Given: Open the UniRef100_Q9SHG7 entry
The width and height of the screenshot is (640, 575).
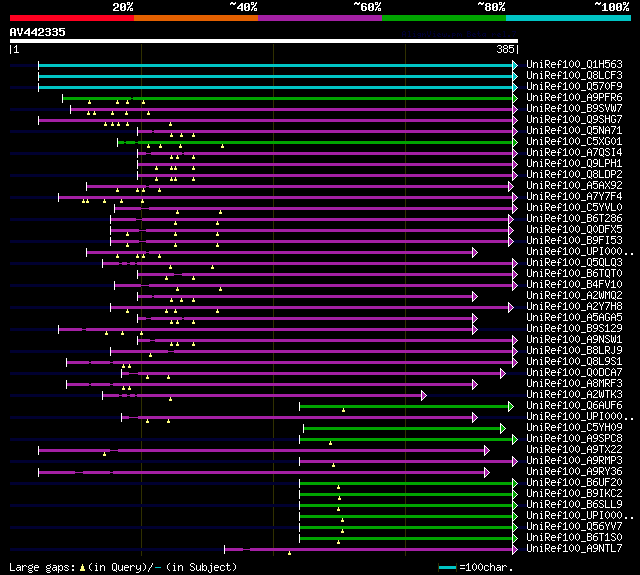Looking at the screenshot, I should click(574, 120).
